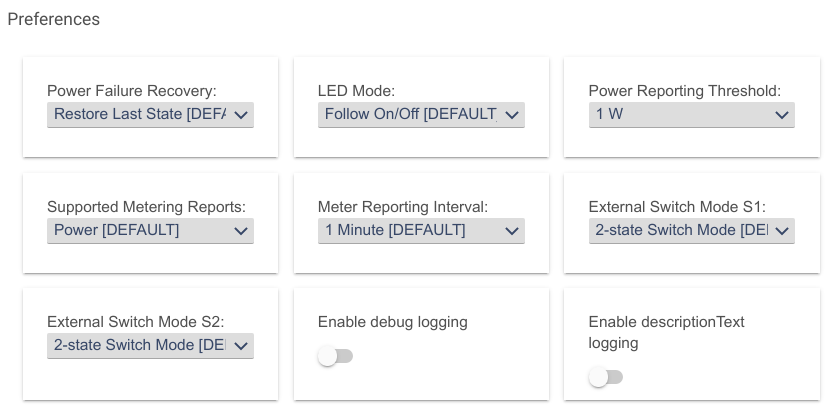Image resolution: width=833 pixels, height=407 pixels.
Task: Click chevron arrow in the S1 switch mode box
Action: pos(781,231)
